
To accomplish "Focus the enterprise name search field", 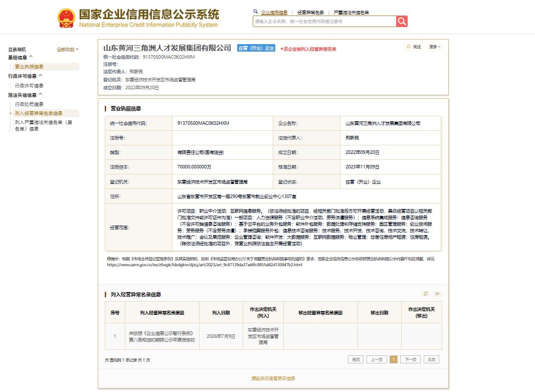I will [x=324, y=22].
